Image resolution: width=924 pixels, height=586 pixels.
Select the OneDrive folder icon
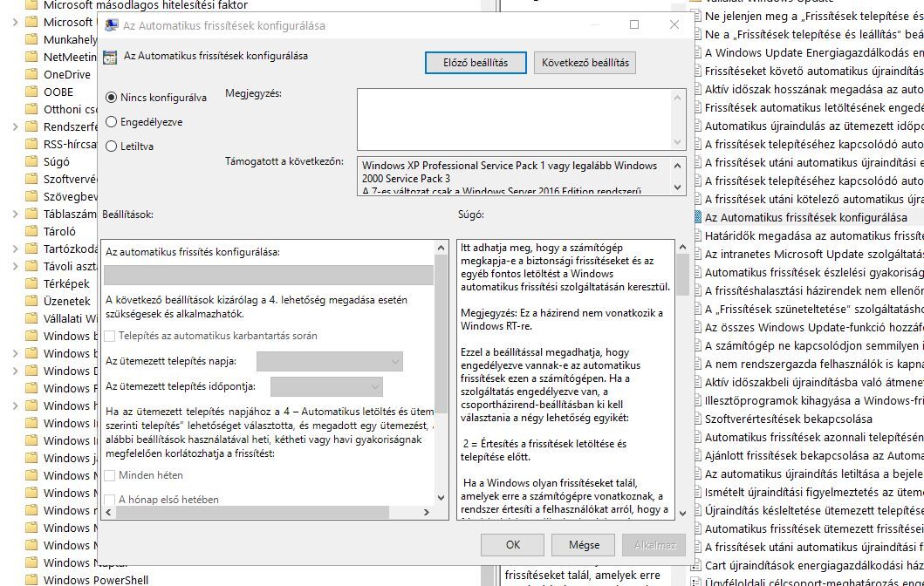pos(31,74)
